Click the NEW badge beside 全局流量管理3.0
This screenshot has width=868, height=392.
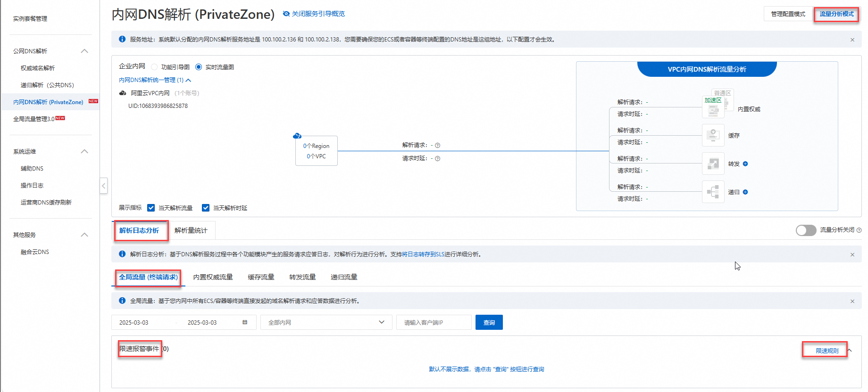point(60,118)
